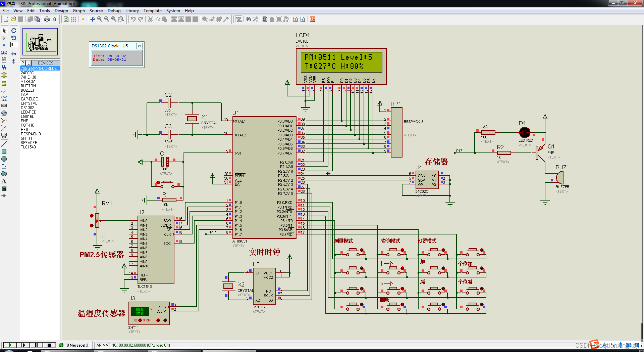Pause the running simulation
This screenshot has width=644, height=352.
click(36, 345)
